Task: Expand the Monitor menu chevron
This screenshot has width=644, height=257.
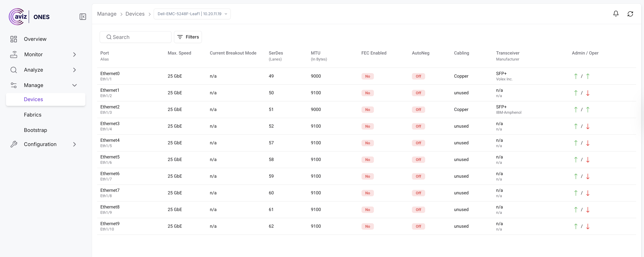Action: click(74, 55)
